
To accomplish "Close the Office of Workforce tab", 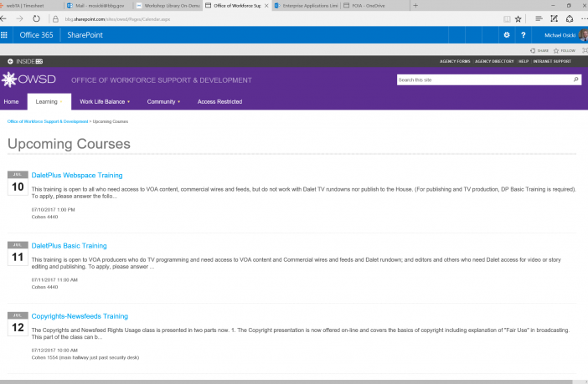I will point(266,6).
